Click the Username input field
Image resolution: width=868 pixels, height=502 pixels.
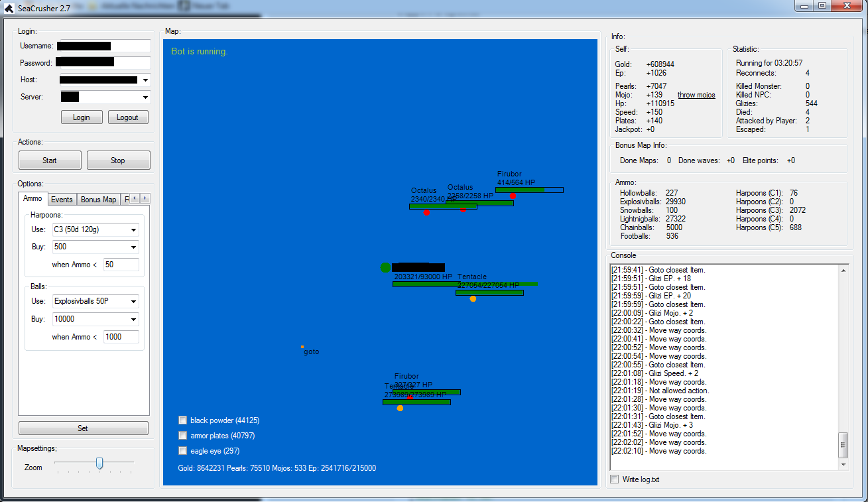[x=103, y=46]
